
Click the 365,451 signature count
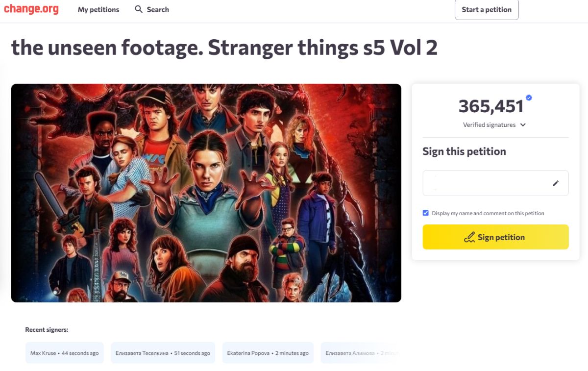[491, 106]
